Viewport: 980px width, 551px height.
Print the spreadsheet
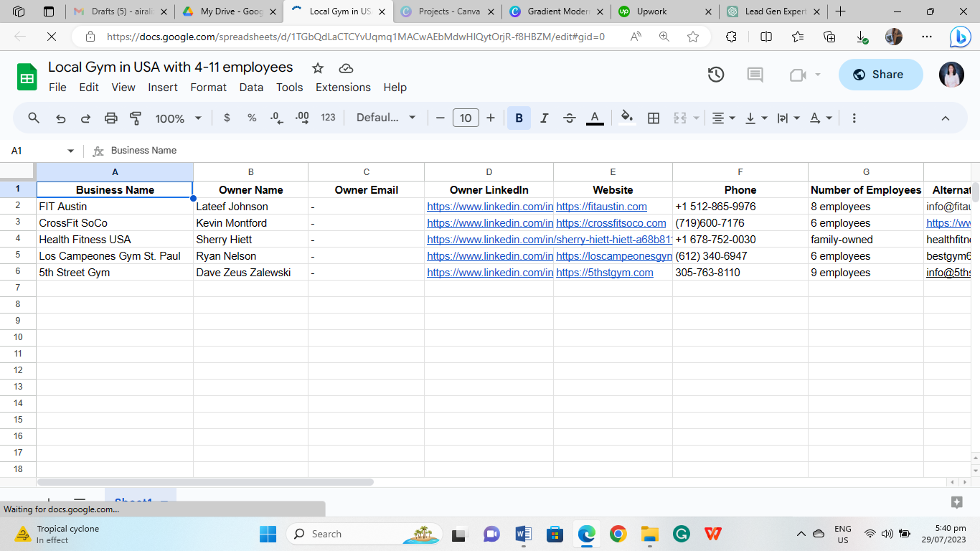point(110,118)
